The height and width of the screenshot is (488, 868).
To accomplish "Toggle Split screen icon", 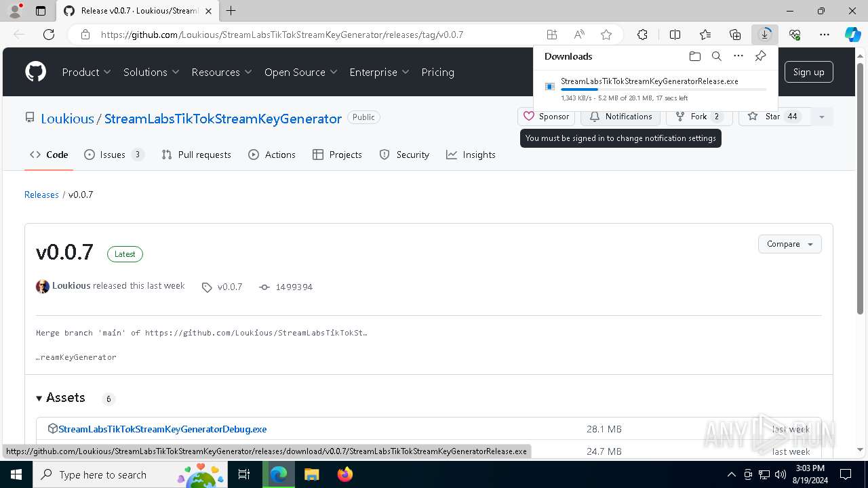I will tap(675, 35).
